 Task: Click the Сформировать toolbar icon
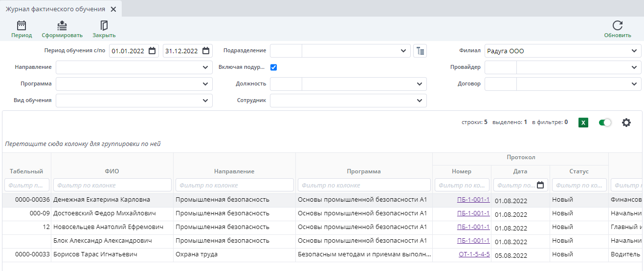point(62,25)
